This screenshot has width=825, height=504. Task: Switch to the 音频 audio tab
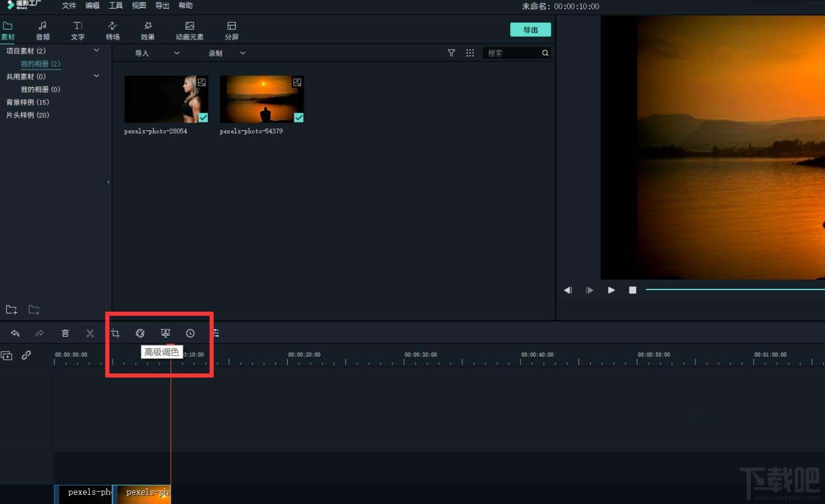tap(42, 31)
